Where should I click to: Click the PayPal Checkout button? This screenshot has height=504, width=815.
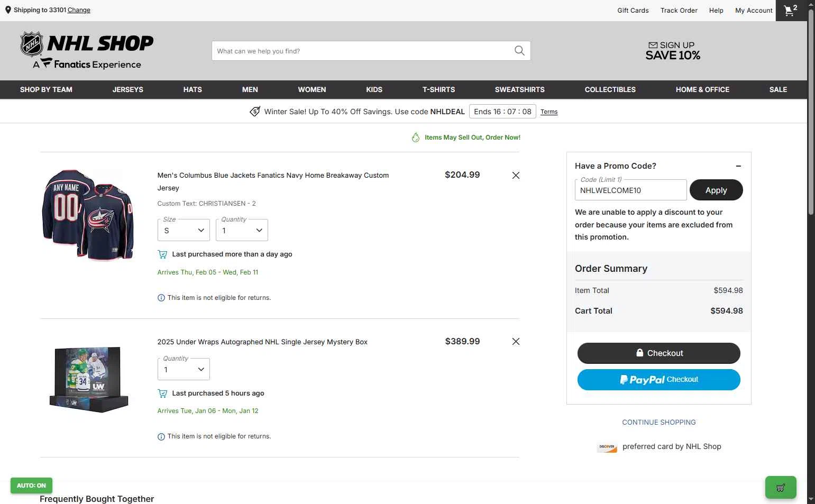point(659,380)
